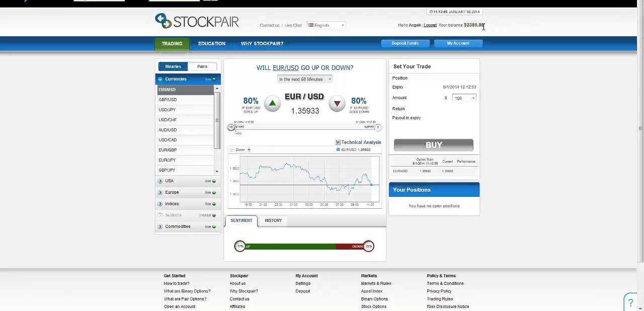Open Markets & Rules footer link
The height and width of the screenshot is (311, 644).
pos(376,283)
